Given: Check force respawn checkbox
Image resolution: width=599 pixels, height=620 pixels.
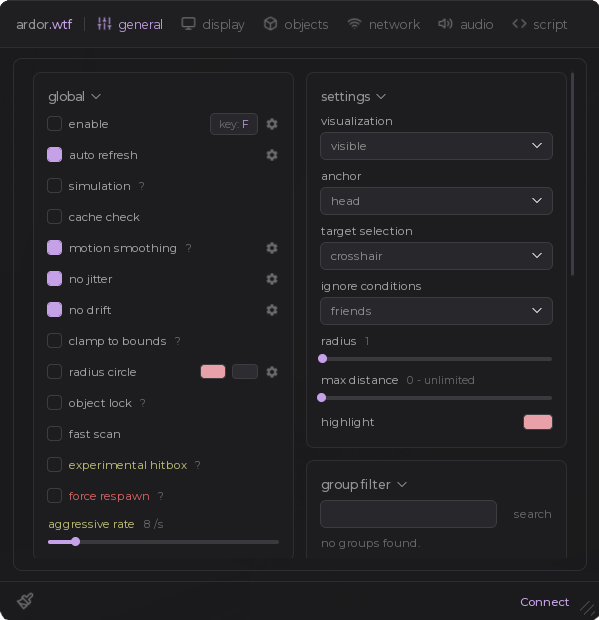Looking at the screenshot, I should click(x=55, y=495).
